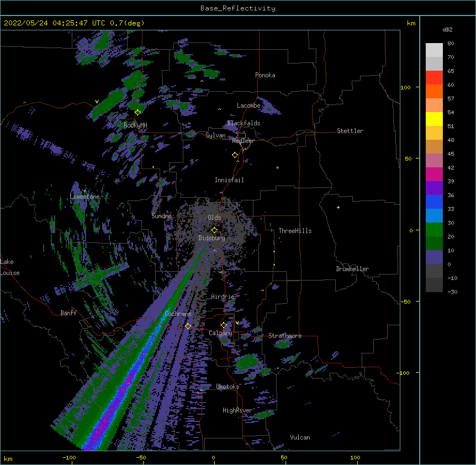Click the white asterisk marker above Limestone
The width and height of the screenshot is (476, 465).
85,191
